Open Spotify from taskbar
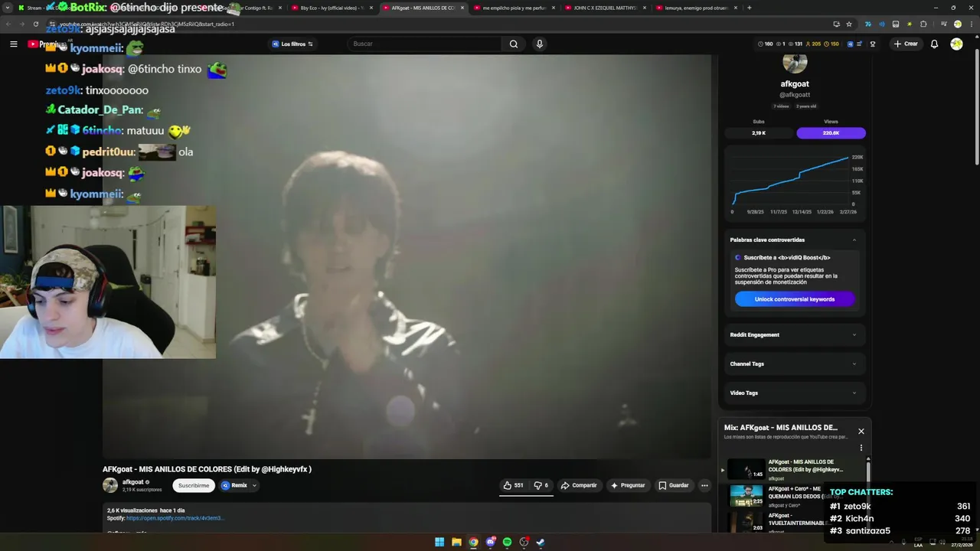 (x=507, y=542)
